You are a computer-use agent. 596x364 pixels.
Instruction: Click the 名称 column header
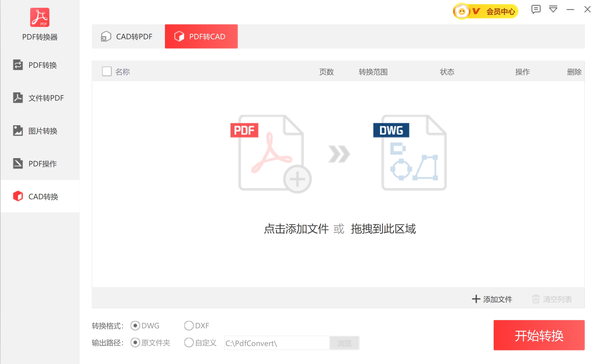click(123, 72)
